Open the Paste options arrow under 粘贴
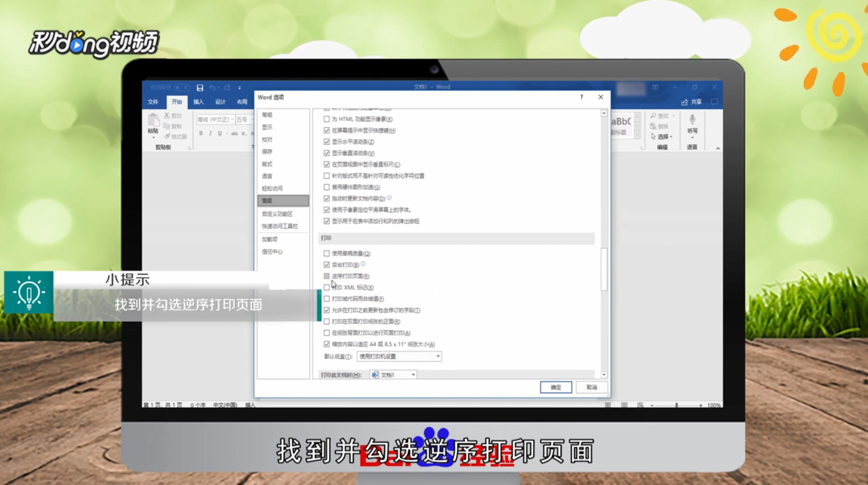This screenshot has width=868, height=485. (x=153, y=137)
